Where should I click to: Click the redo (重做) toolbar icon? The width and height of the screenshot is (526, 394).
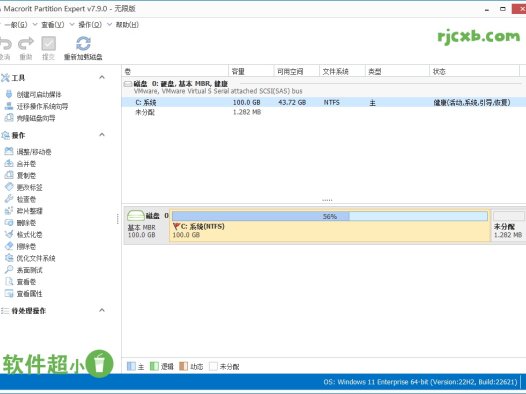pyautogui.click(x=26, y=44)
